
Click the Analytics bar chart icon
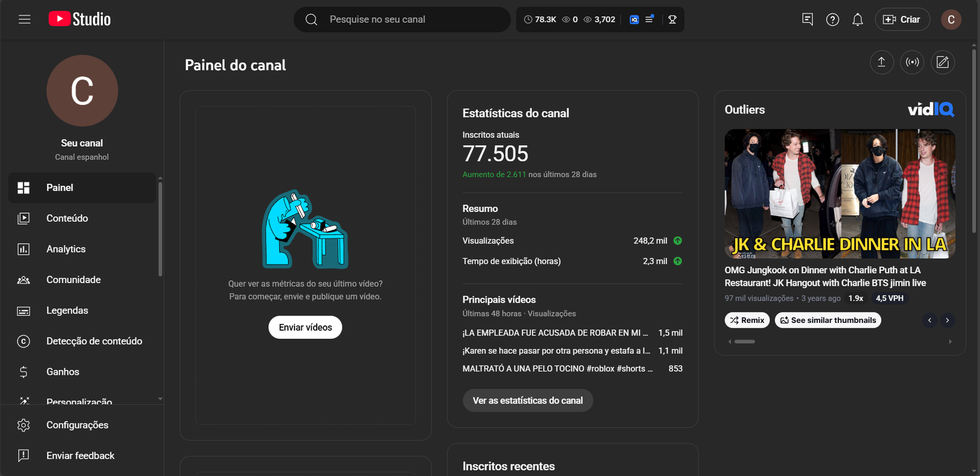point(23,249)
